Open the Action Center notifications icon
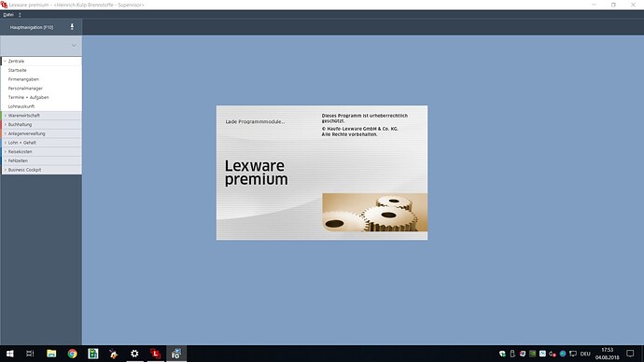The height and width of the screenshot is (362, 644). pos(630,354)
